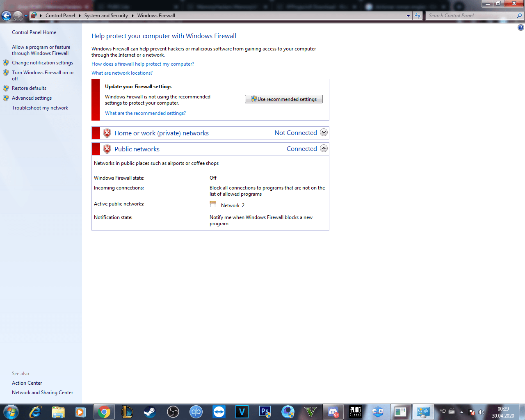Screen dimensions: 525x420
Task: Open Windows Explorer from the taskbar
Action: tap(58, 412)
